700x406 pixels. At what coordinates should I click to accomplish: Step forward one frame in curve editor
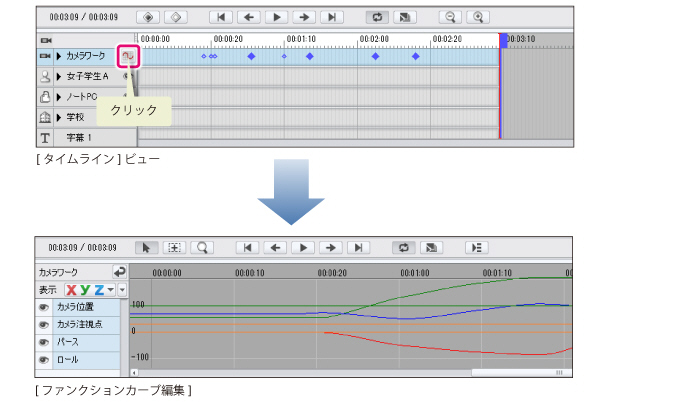[330, 248]
